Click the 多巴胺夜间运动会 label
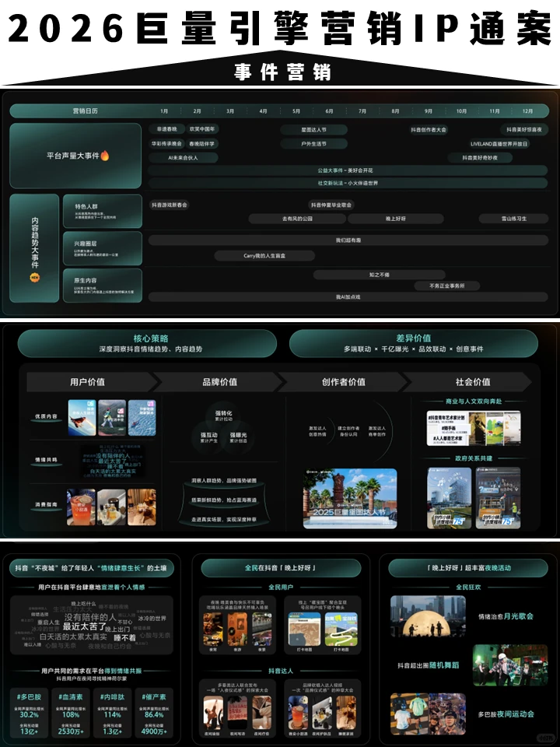This screenshot has height=747, width=560. [506, 714]
